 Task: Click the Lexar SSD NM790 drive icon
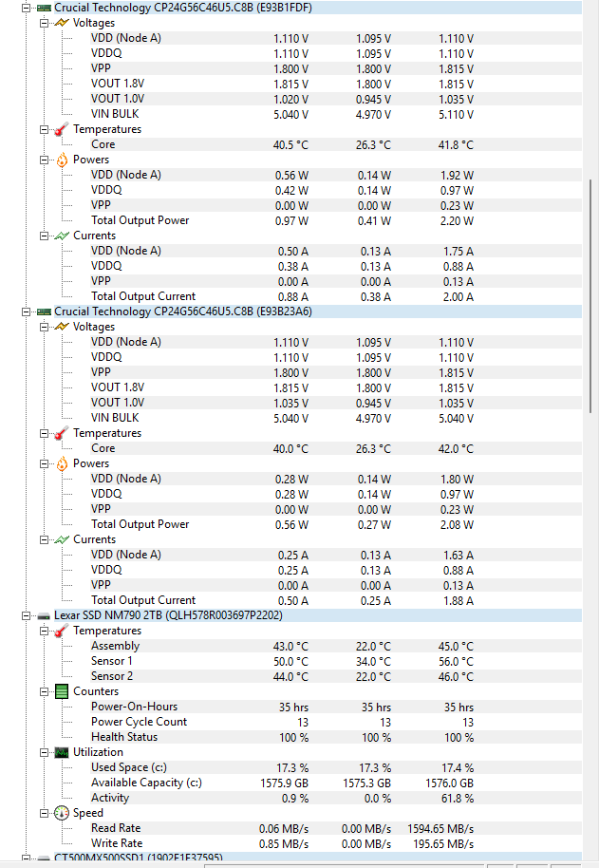click(x=45, y=615)
